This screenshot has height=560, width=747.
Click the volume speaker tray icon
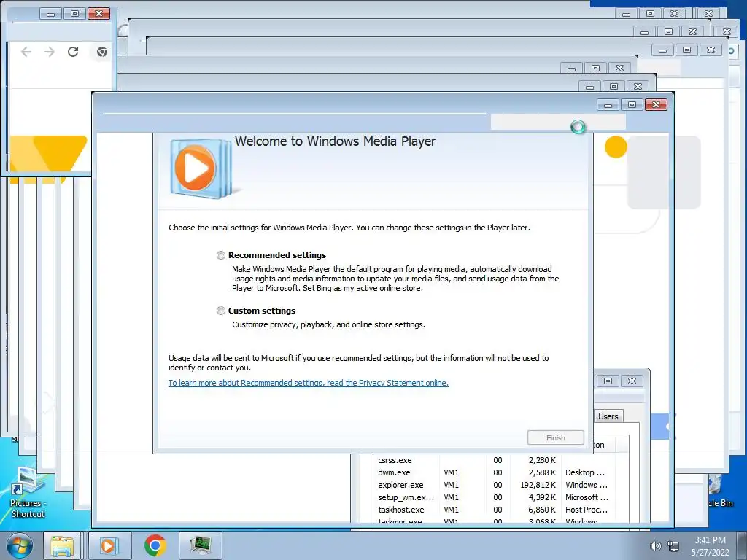point(656,546)
